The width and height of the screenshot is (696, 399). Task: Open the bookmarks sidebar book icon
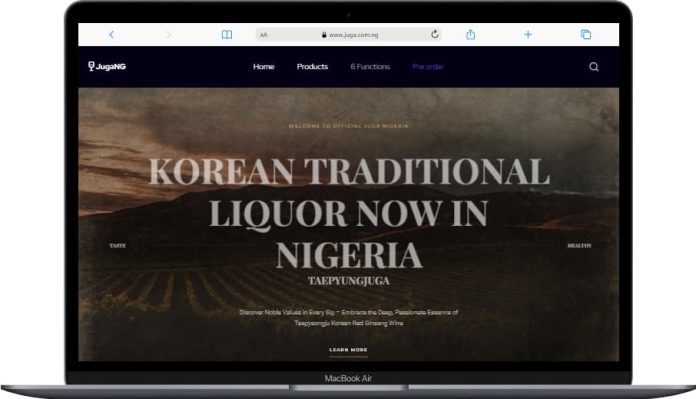click(227, 35)
